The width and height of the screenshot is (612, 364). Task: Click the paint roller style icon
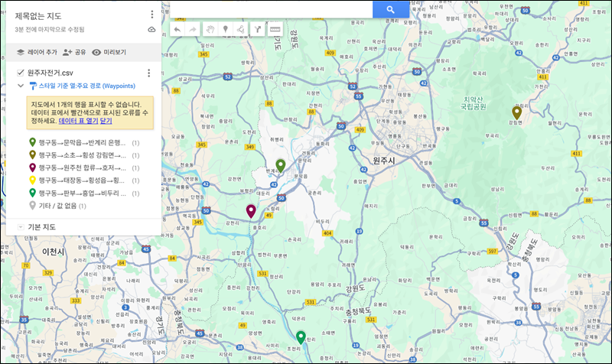pyautogui.click(x=33, y=86)
